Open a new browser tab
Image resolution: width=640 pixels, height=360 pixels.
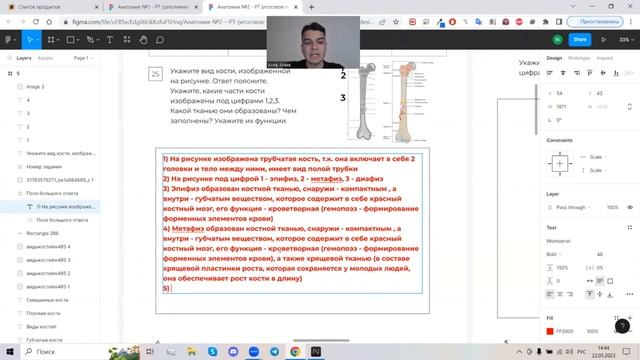point(311,7)
